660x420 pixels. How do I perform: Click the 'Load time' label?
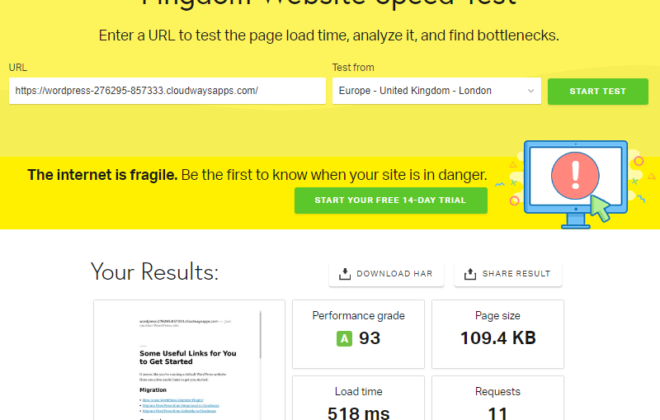pos(359,391)
